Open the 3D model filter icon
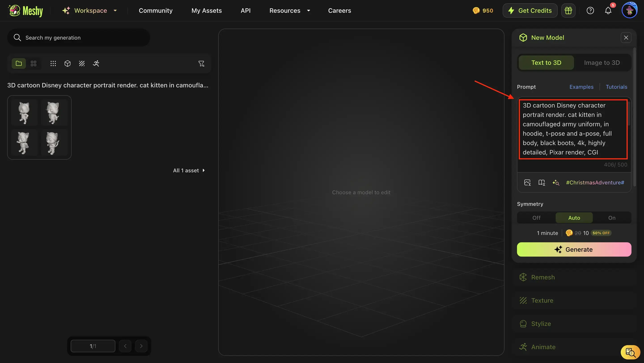Image resolution: width=644 pixels, height=363 pixels. (67, 63)
